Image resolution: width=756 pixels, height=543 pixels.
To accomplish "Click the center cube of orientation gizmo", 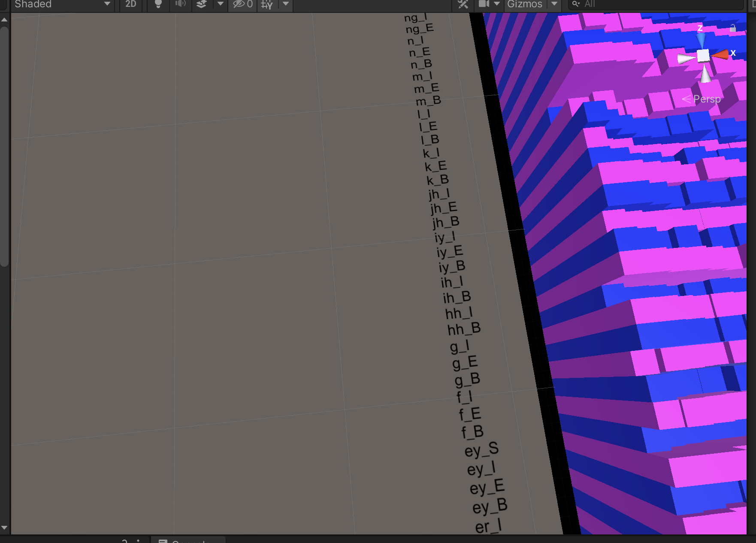I will tap(703, 56).
